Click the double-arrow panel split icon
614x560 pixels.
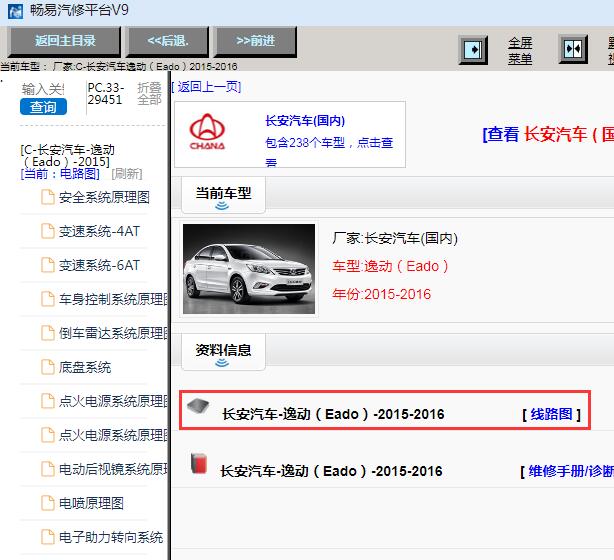click(573, 49)
